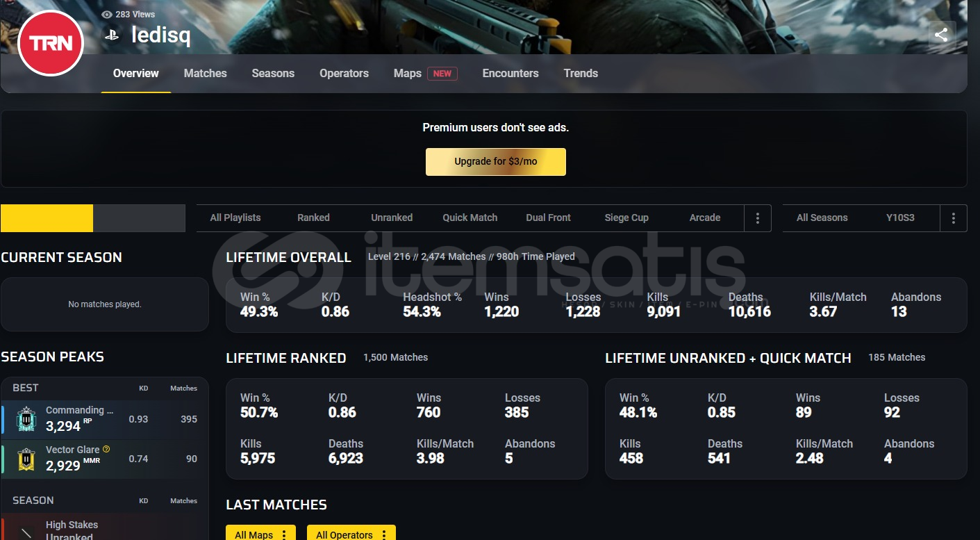Image resolution: width=980 pixels, height=540 pixels.
Task: Click the 3,294 RP peak rating
Action: 69,425
